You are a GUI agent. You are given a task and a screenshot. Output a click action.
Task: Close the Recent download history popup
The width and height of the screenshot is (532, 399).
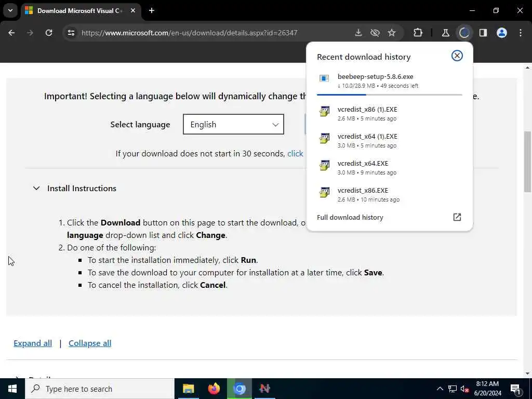point(457,56)
